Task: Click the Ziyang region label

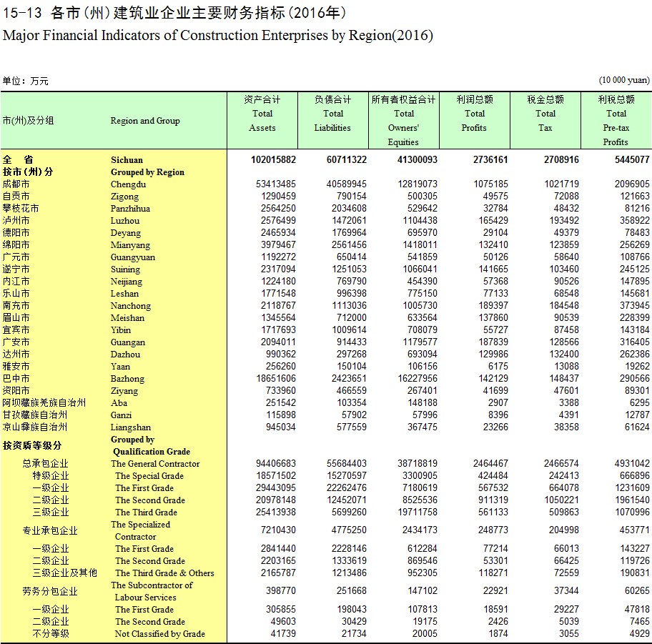Action: [124, 391]
